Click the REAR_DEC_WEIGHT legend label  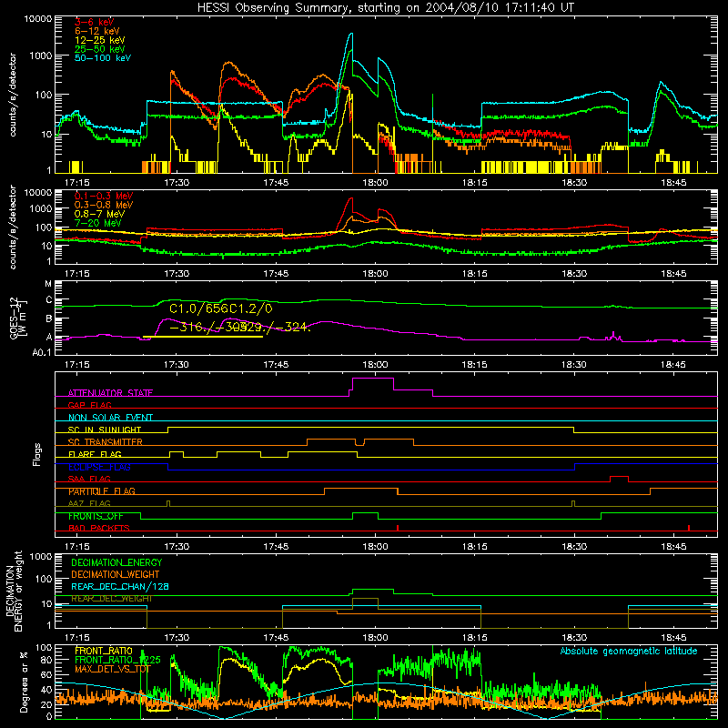(x=111, y=599)
